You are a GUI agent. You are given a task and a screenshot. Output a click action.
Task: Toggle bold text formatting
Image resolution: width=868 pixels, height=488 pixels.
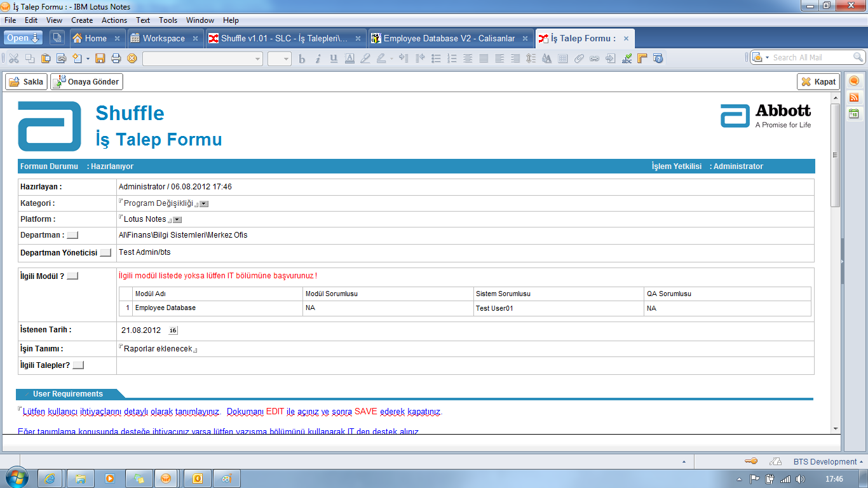(x=302, y=58)
